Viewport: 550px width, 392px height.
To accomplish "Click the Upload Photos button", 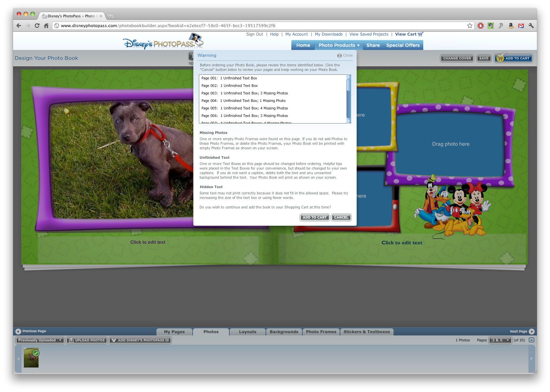I will coord(87,340).
